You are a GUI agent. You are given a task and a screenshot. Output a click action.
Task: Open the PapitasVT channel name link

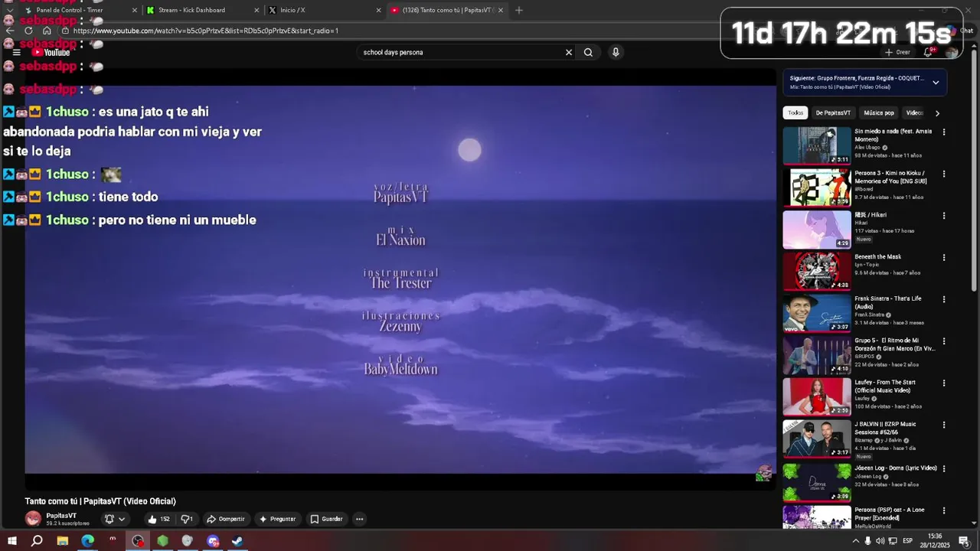coord(61,516)
